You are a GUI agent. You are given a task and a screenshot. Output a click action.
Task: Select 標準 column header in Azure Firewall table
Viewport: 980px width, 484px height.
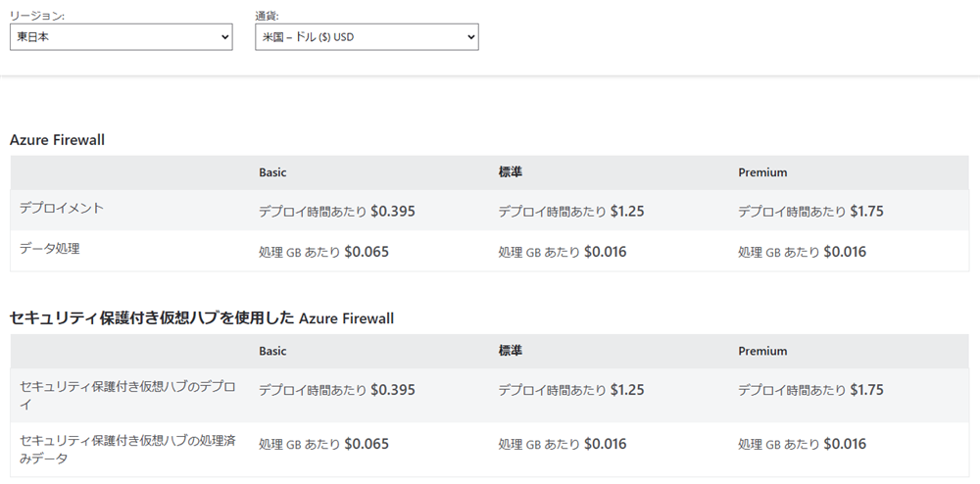(510, 172)
